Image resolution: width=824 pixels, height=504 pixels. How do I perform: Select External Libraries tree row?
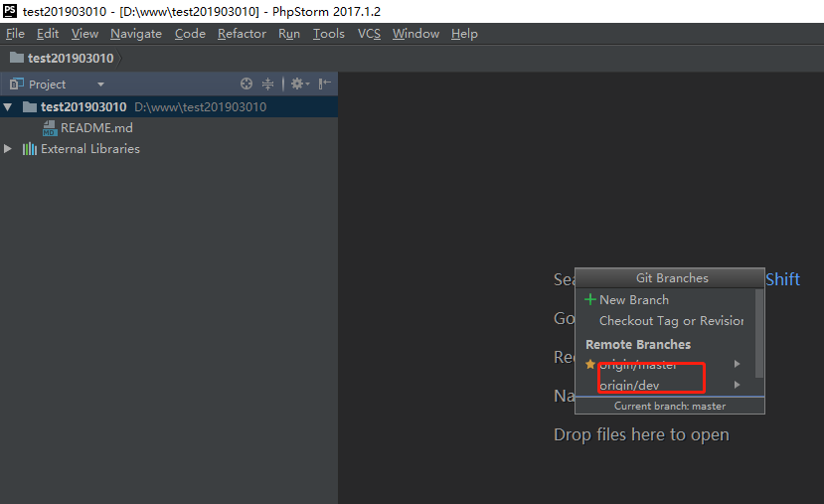click(89, 149)
